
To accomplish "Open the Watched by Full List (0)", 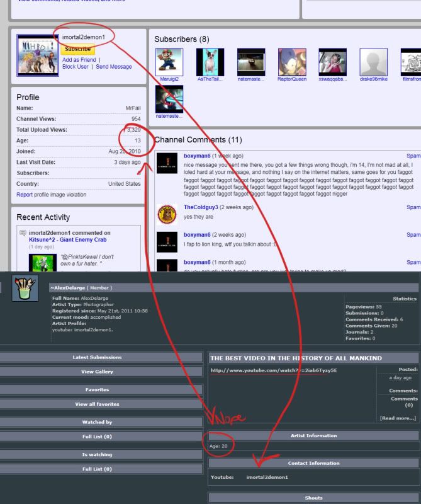I will point(97,436).
